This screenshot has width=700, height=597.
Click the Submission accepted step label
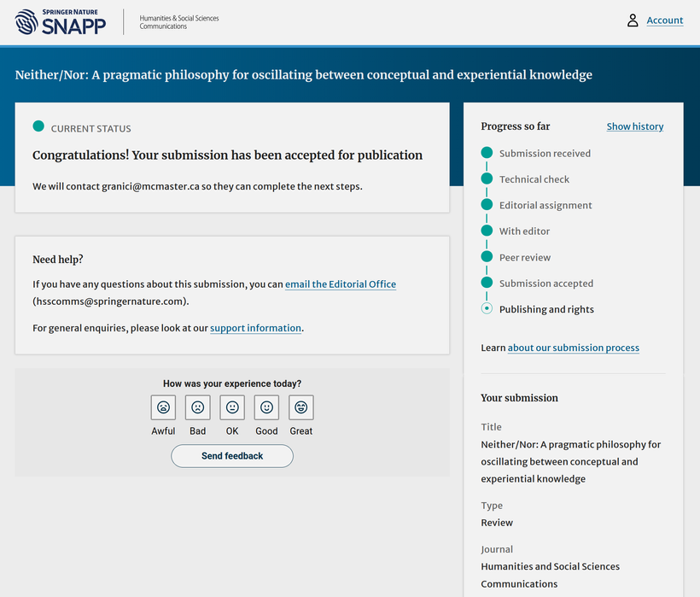point(546,283)
